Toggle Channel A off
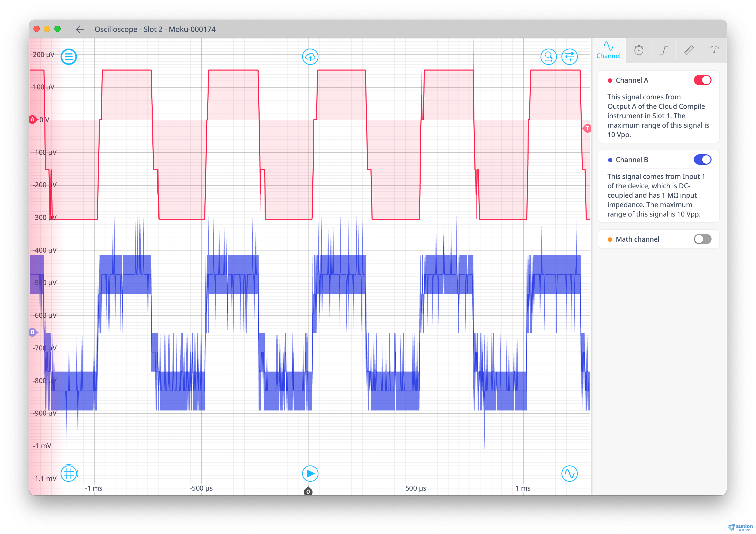The height and width of the screenshot is (534, 756). (x=702, y=80)
